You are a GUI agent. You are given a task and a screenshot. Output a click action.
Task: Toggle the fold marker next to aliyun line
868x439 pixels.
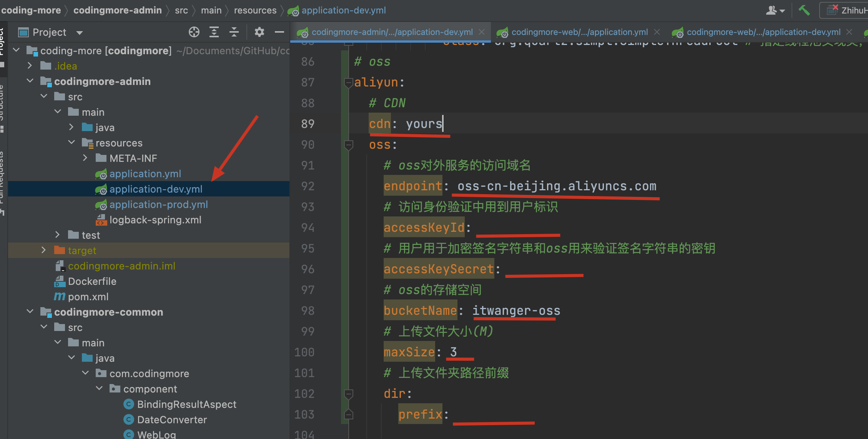[x=349, y=82]
